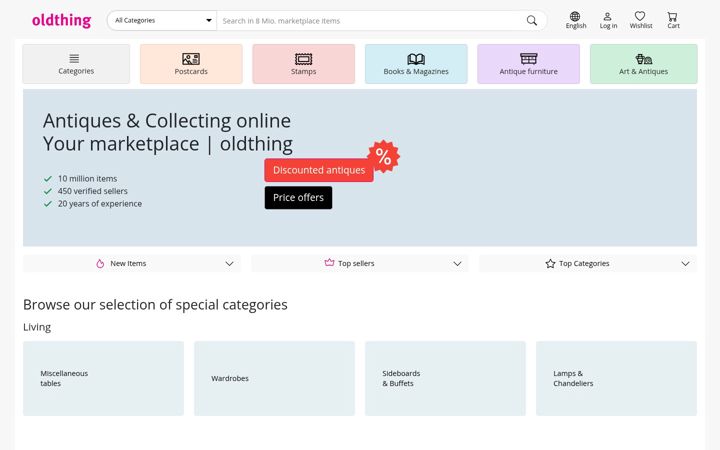Viewport: 720px width, 450px height.
Task: Select Art & Antiques category label
Action: [643, 72]
